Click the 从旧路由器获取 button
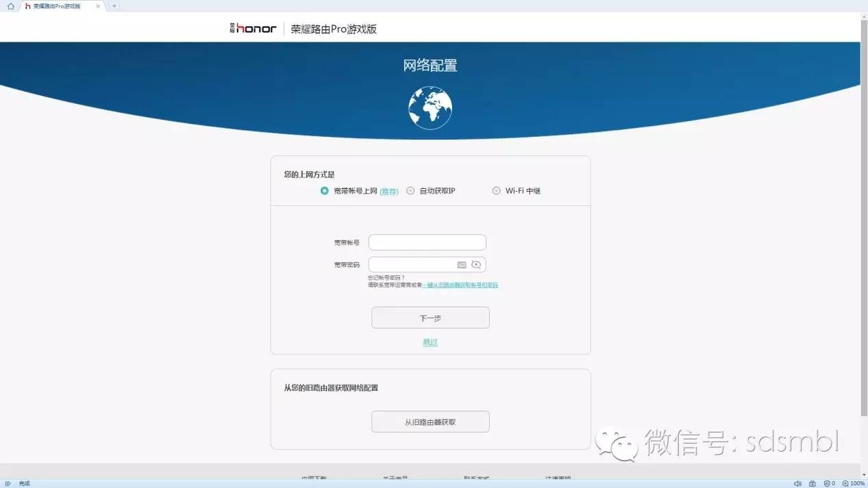Screen dimensions: 868x488 (x=430, y=422)
